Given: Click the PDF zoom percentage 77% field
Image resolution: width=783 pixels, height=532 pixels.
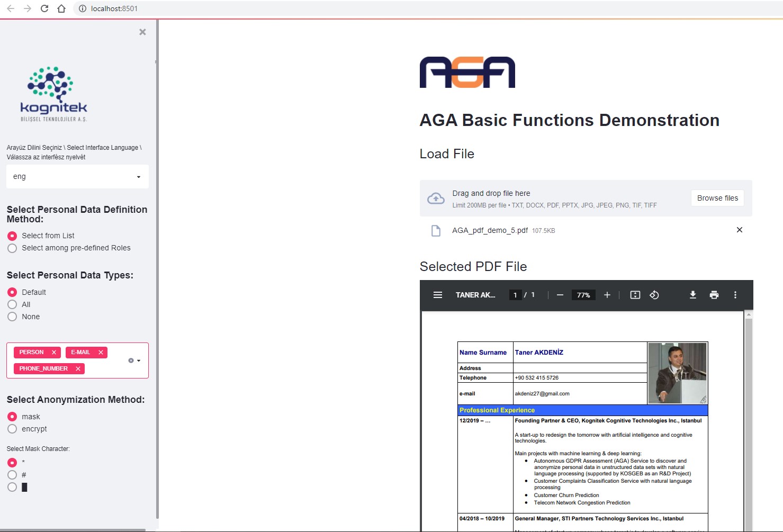Looking at the screenshot, I should coord(583,295).
